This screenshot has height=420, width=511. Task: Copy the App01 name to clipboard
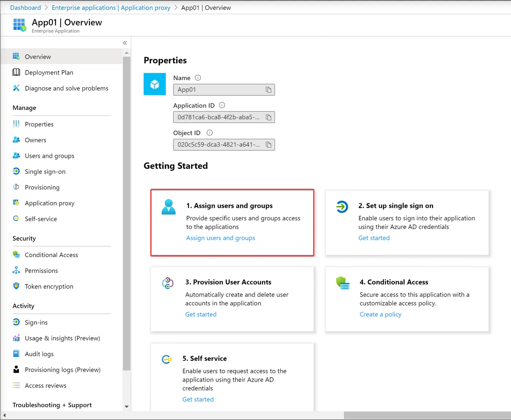[269, 90]
